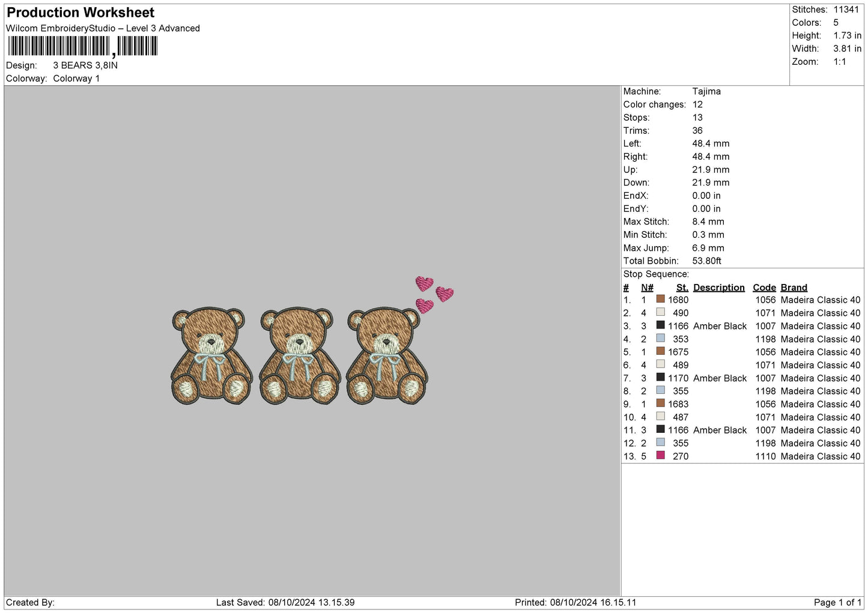The image size is (868, 613).
Task: Click code "1198" in row 12
Action: click(x=766, y=443)
